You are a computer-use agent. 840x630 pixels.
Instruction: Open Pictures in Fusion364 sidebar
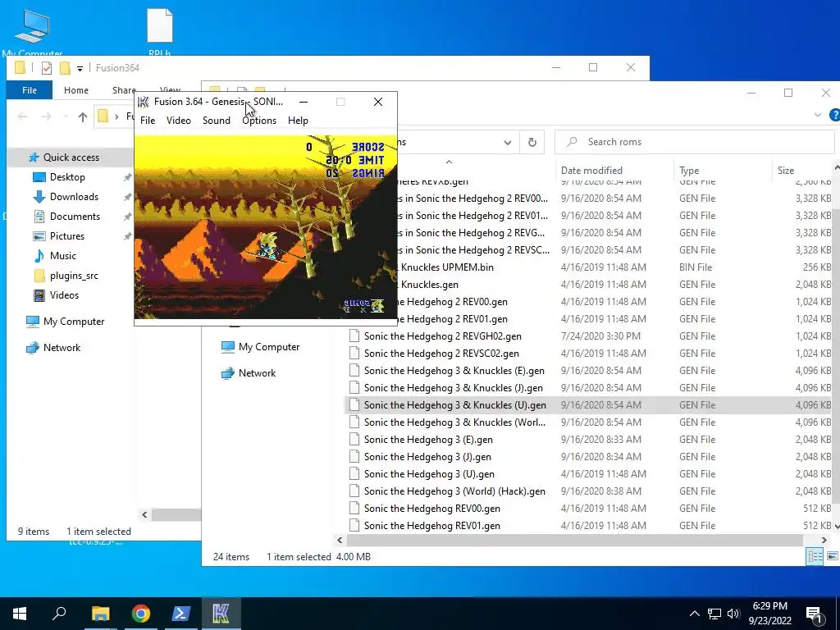tap(67, 236)
